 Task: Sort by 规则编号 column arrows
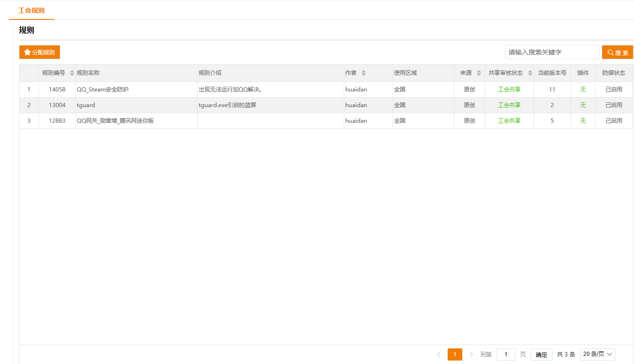[x=72, y=73]
